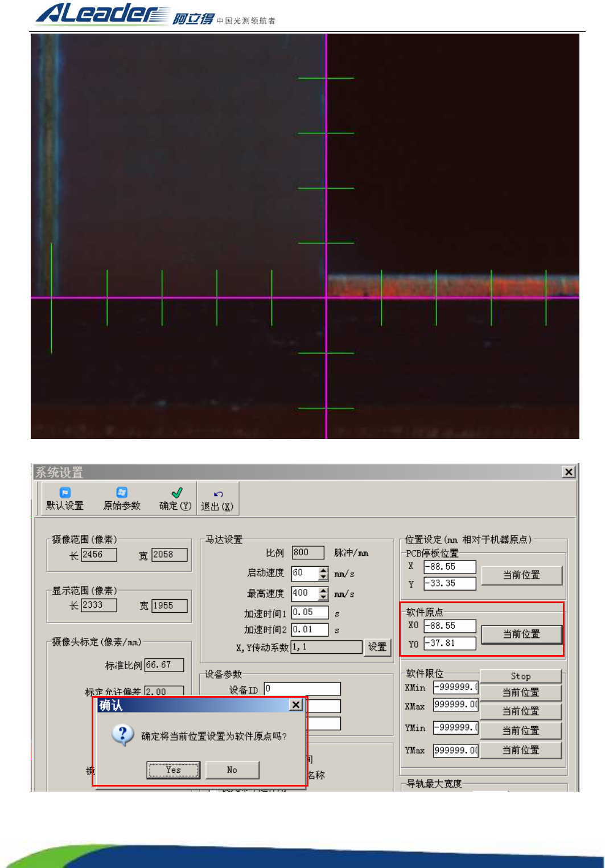This screenshot has height=868, width=605.
Task: Click 当前位置 next to YMin
Action: 521,731
